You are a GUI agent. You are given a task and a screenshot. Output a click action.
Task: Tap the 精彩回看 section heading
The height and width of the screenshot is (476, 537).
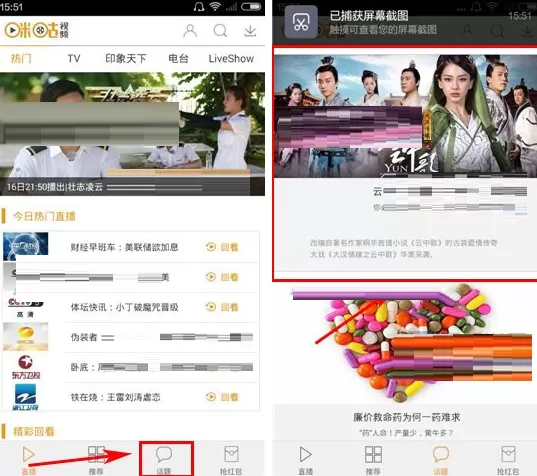34,431
